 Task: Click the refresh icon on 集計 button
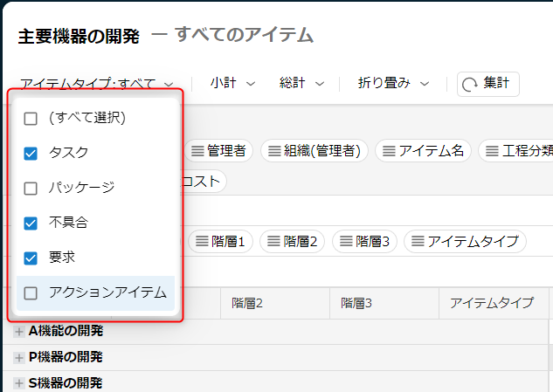[x=470, y=84]
